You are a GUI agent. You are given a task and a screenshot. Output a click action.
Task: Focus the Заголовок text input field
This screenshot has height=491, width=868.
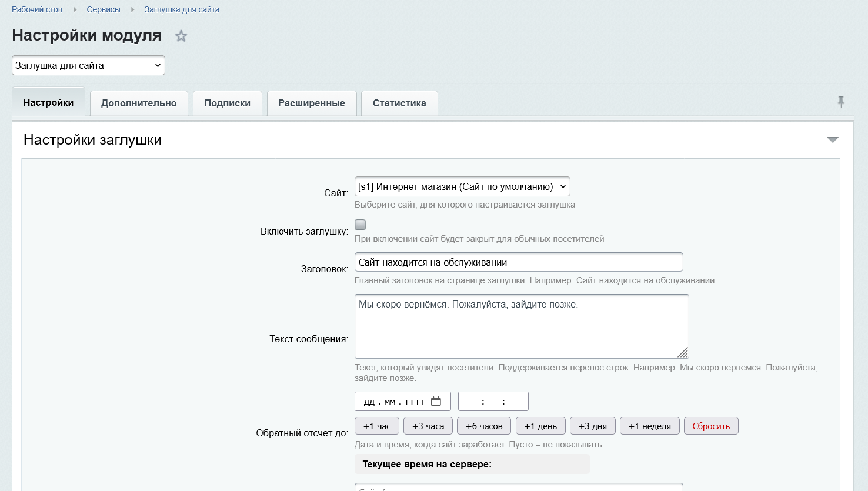pyautogui.click(x=519, y=262)
